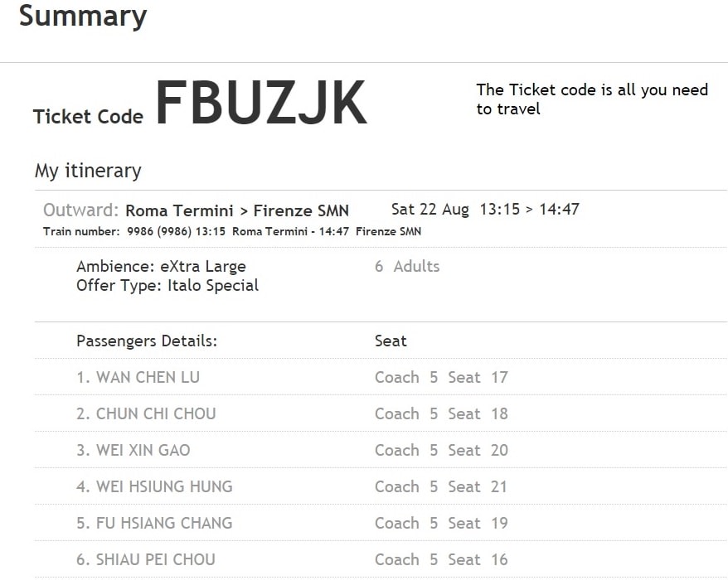Click the Ticket Code label
Screen dimensions: 728x580
tap(88, 117)
